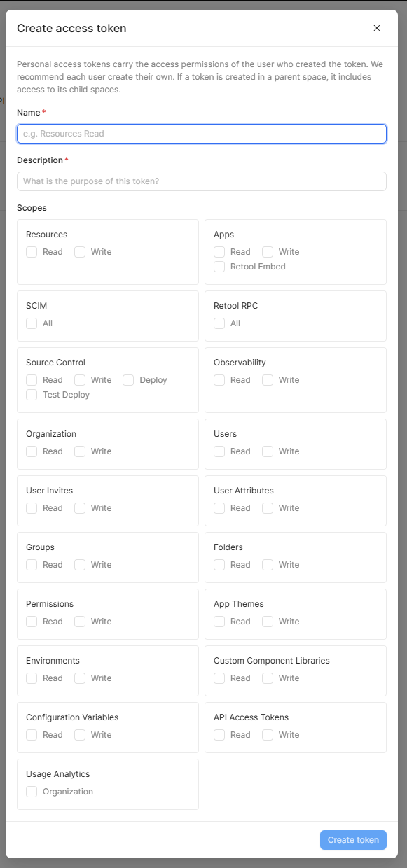The image size is (407, 868).
Task: Enable Write for App Themes
Action: pos(268,622)
